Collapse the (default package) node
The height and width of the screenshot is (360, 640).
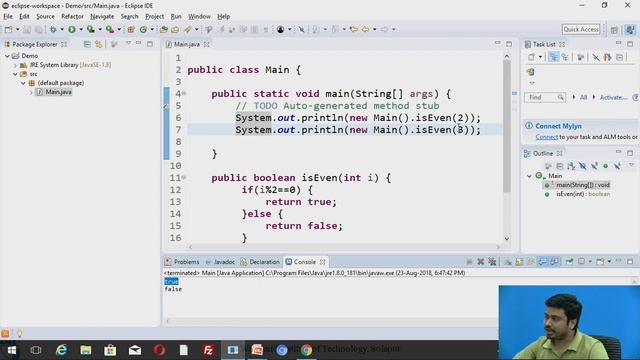(23, 83)
